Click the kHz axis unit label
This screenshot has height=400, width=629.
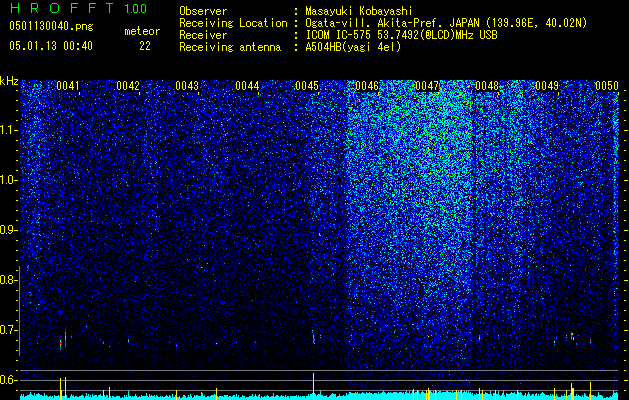9,81
